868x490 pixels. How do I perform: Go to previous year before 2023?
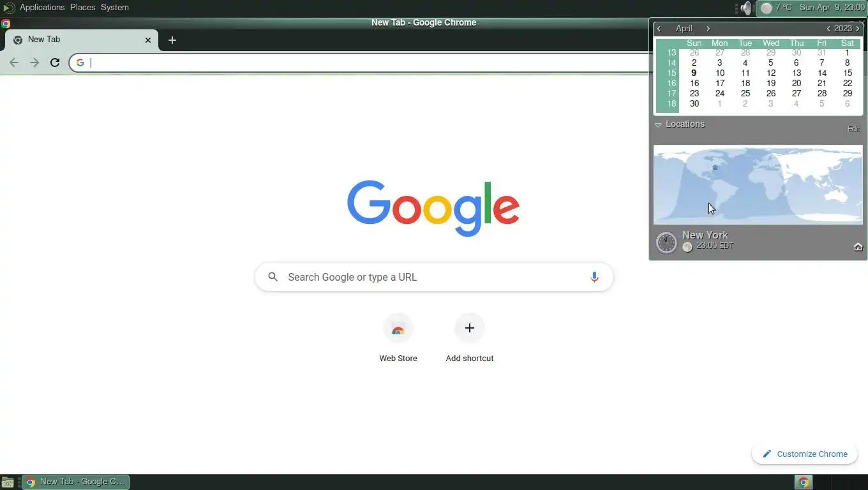[x=828, y=29]
